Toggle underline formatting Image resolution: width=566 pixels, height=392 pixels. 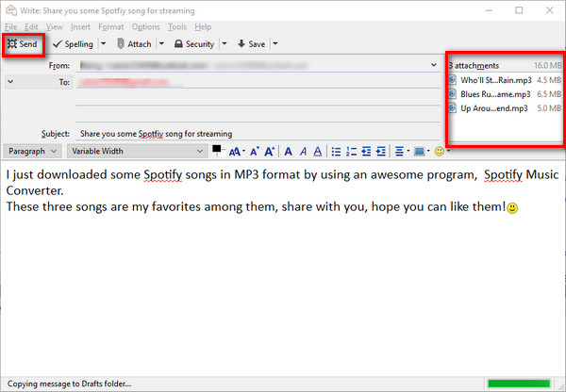pos(318,152)
